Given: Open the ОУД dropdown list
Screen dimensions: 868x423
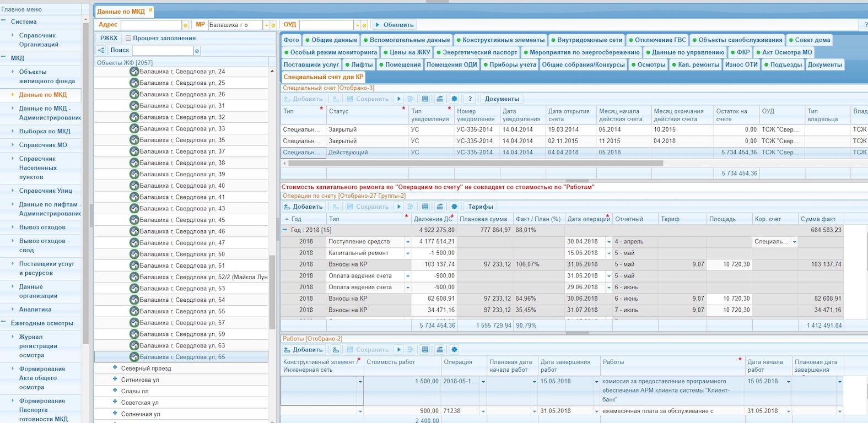Looking at the screenshot, I should coord(357,25).
